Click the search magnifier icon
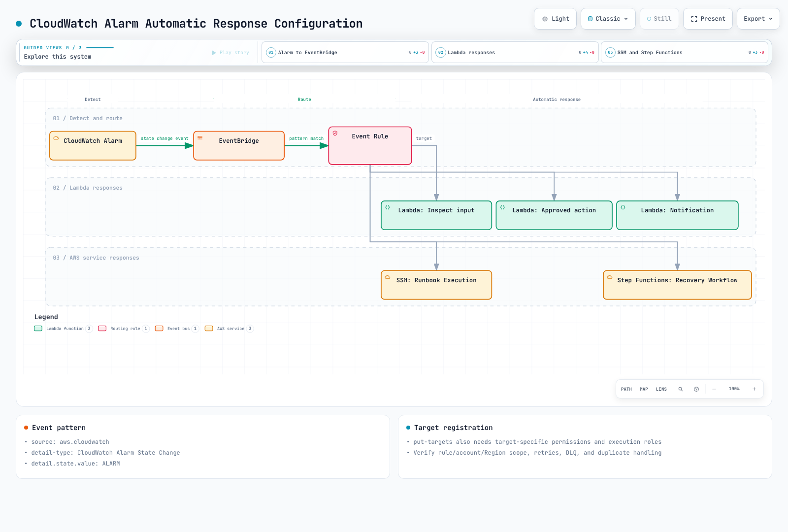Image resolution: width=788 pixels, height=532 pixels. (x=681, y=389)
